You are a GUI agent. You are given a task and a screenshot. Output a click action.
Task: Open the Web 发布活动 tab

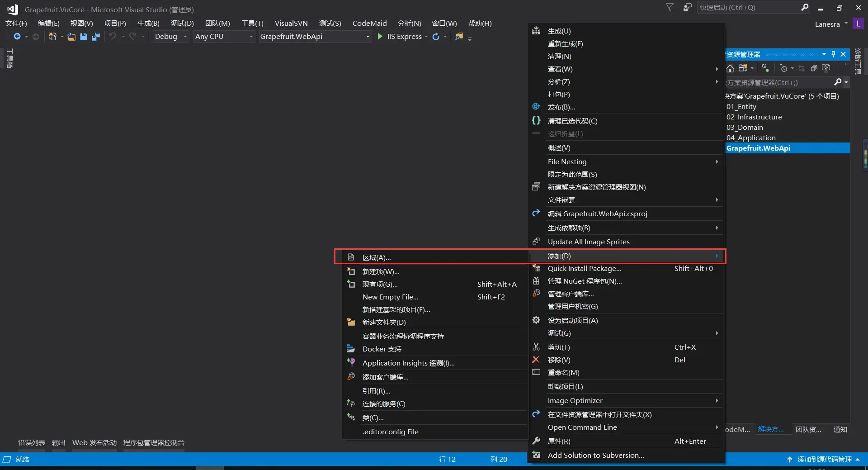tap(94, 442)
